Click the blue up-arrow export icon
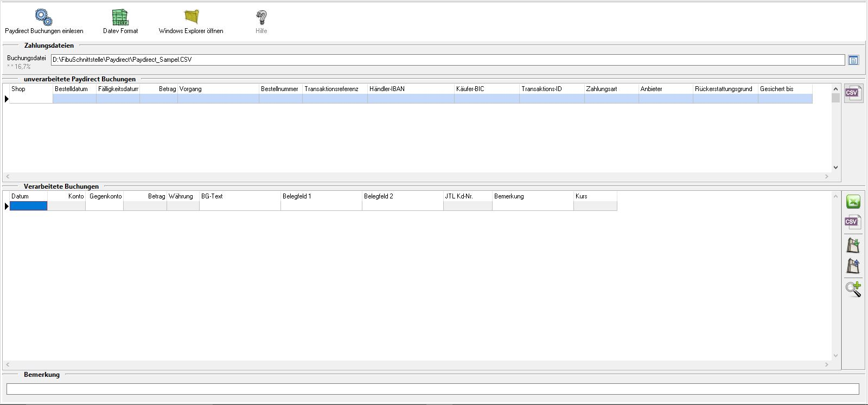868x405 pixels. (853, 266)
